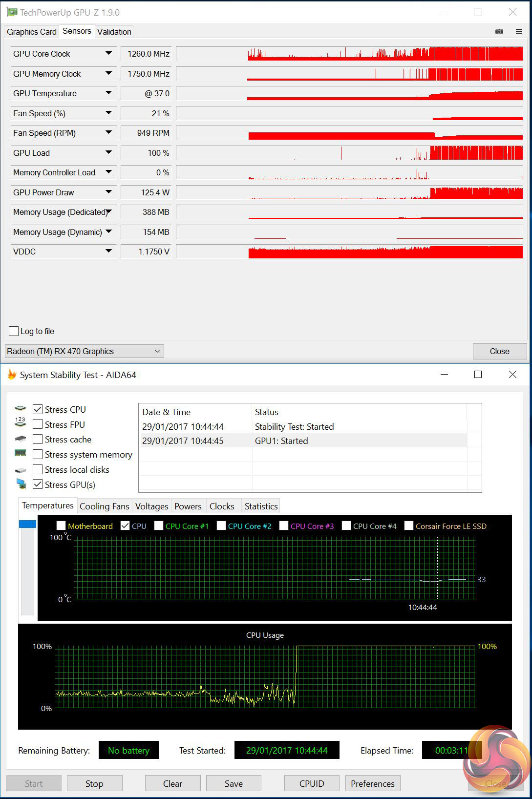Screen dimensions: 532x799
Task: Open the Radeon RX 470 Graphics device selector
Action: tap(85, 351)
